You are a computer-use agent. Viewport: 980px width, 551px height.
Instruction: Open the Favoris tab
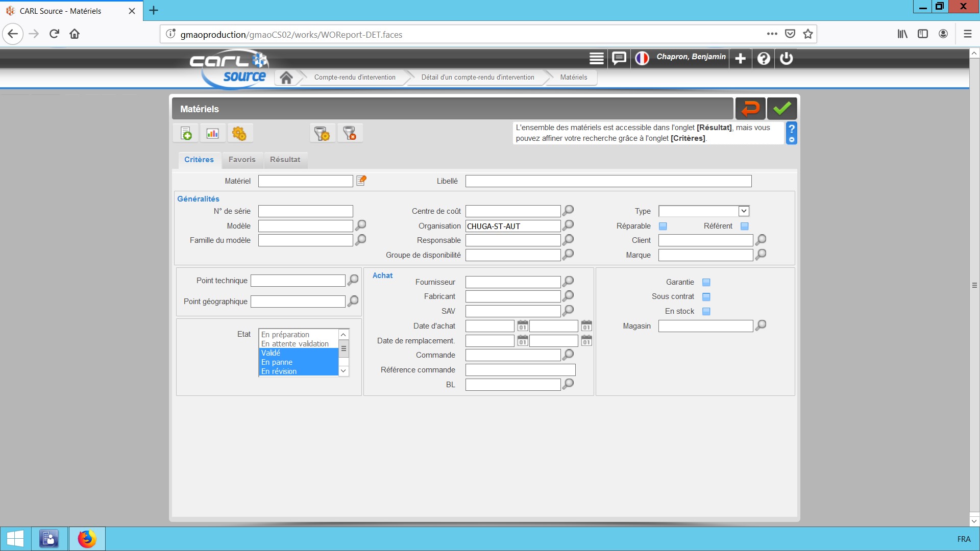(x=242, y=160)
